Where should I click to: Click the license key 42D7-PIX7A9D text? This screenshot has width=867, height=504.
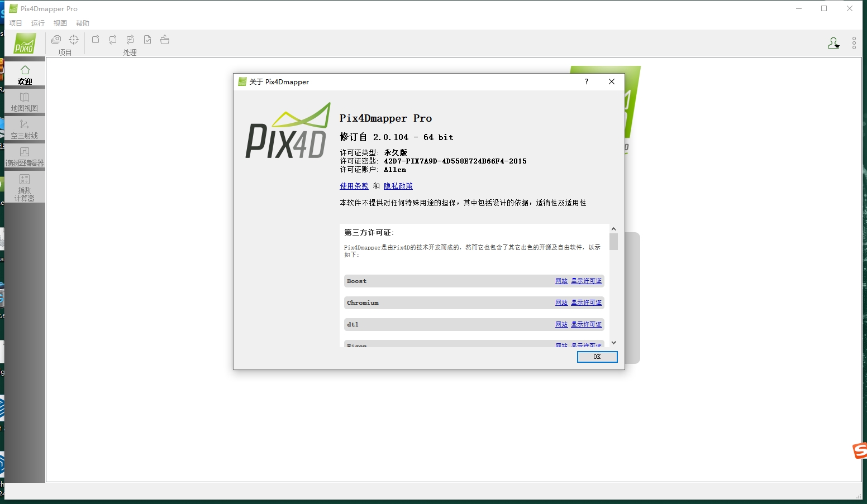click(455, 161)
